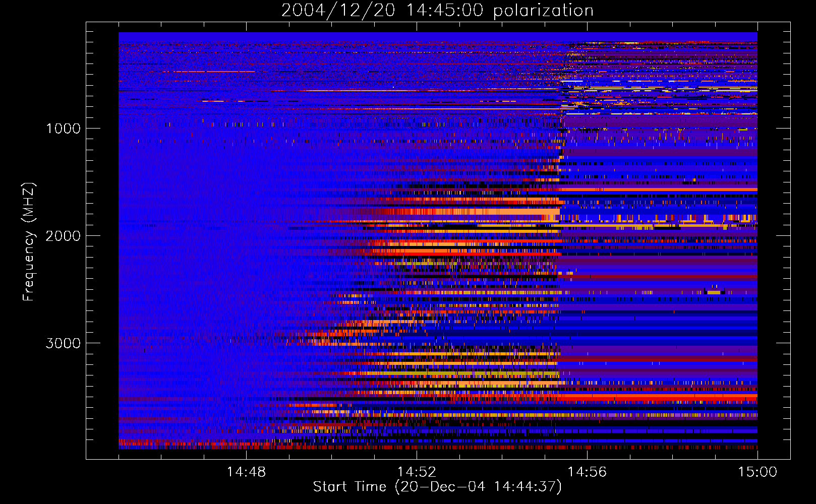The height and width of the screenshot is (504, 816).
Task: Click the plot title '2004/12/20 14:45:00 polarization'
Action: pos(437,11)
